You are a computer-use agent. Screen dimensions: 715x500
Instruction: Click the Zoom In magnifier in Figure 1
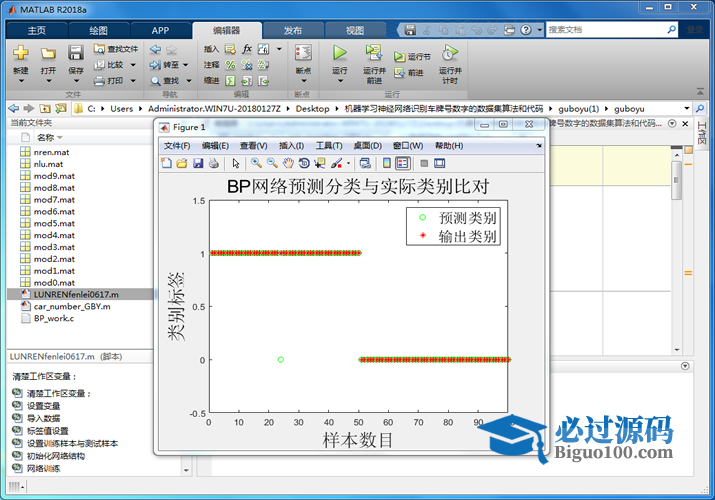(257, 163)
